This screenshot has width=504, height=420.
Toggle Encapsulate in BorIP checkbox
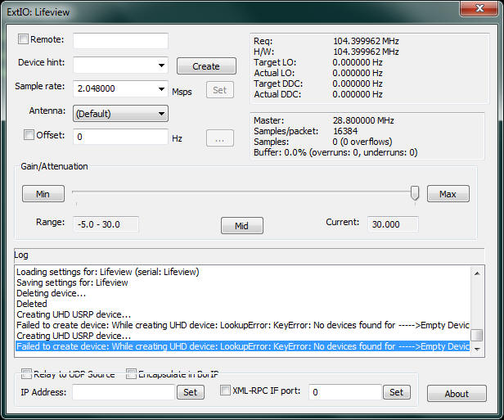(131, 373)
